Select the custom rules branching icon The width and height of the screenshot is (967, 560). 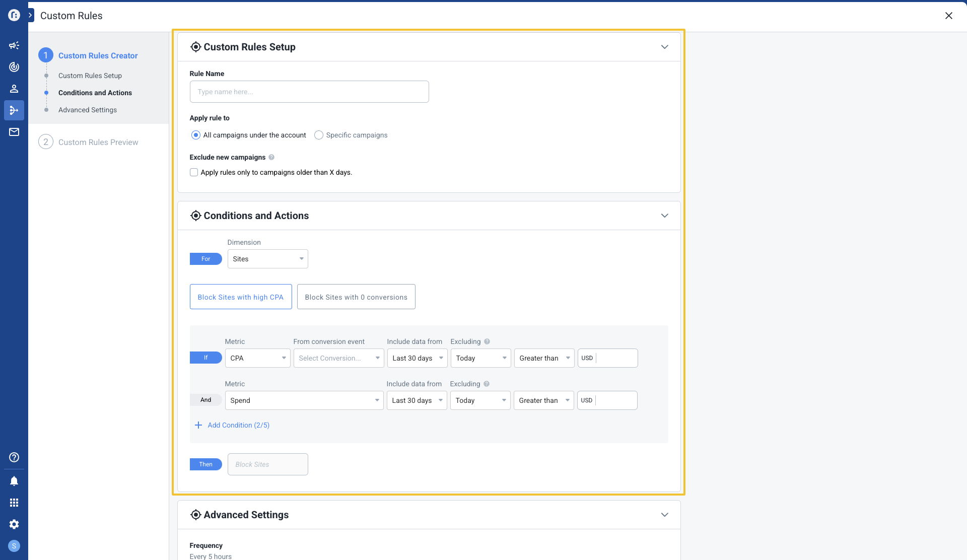click(14, 110)
